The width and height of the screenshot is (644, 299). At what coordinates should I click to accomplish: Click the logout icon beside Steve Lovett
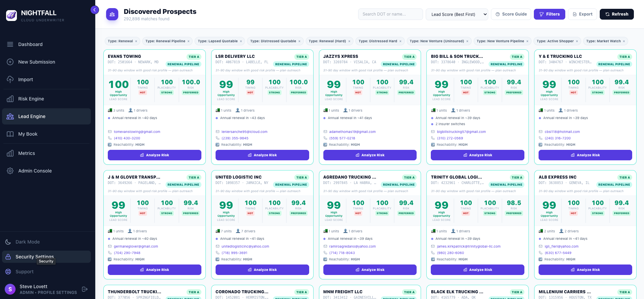tap(85, 289)
